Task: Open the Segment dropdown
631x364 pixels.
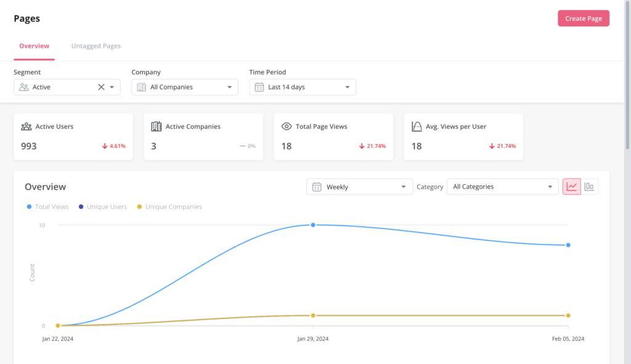Action: click(x=111, y=87)
